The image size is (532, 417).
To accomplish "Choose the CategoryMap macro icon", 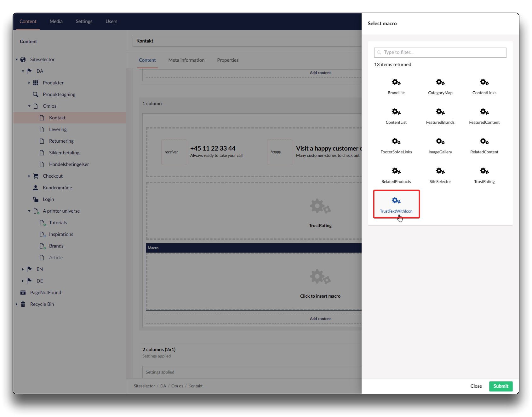I will pyautogui.click(x=440, y=82).
